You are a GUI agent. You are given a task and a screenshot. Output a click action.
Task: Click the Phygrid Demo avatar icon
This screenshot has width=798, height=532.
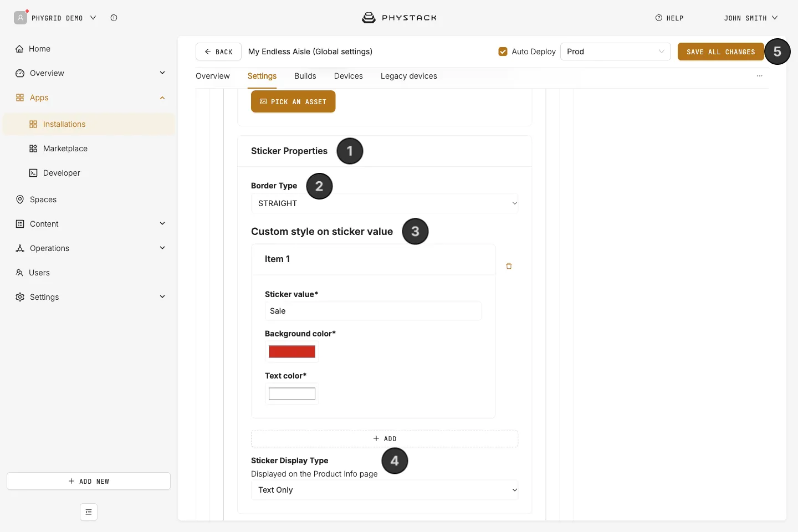coord(21,18)
